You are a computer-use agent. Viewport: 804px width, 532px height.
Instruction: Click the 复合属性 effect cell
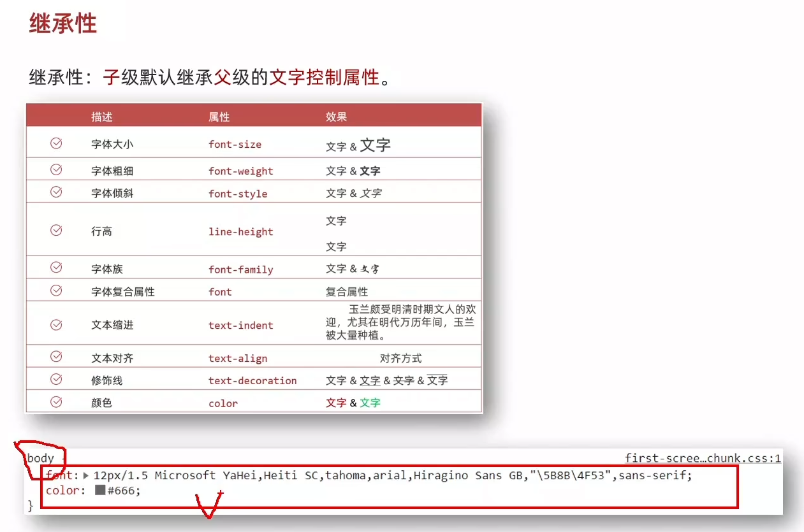(347, 292)
